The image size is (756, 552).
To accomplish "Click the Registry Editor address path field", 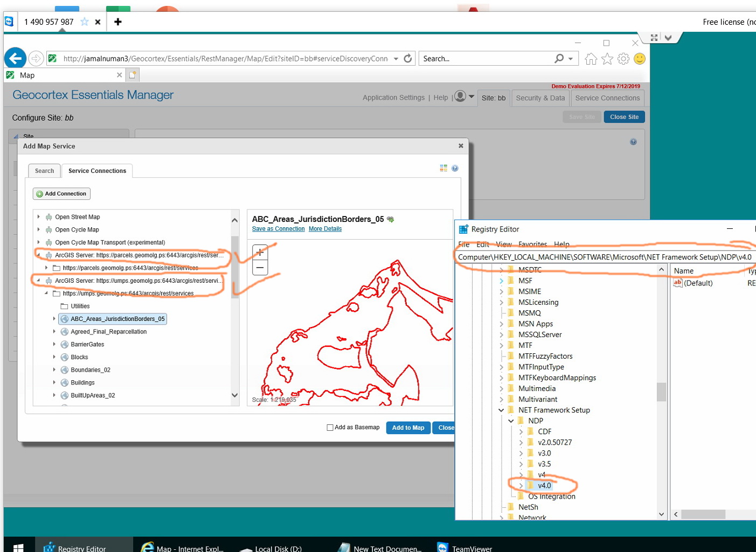I will coord(605,257).
